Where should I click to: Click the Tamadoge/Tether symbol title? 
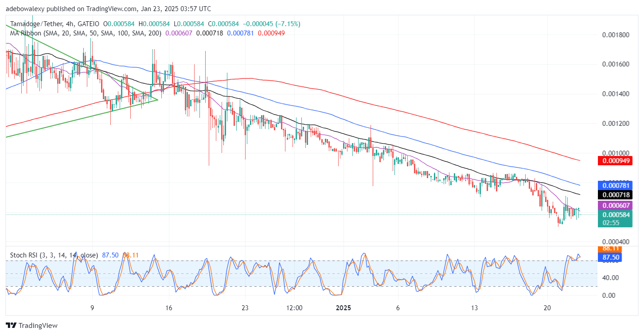click(36, 23)
